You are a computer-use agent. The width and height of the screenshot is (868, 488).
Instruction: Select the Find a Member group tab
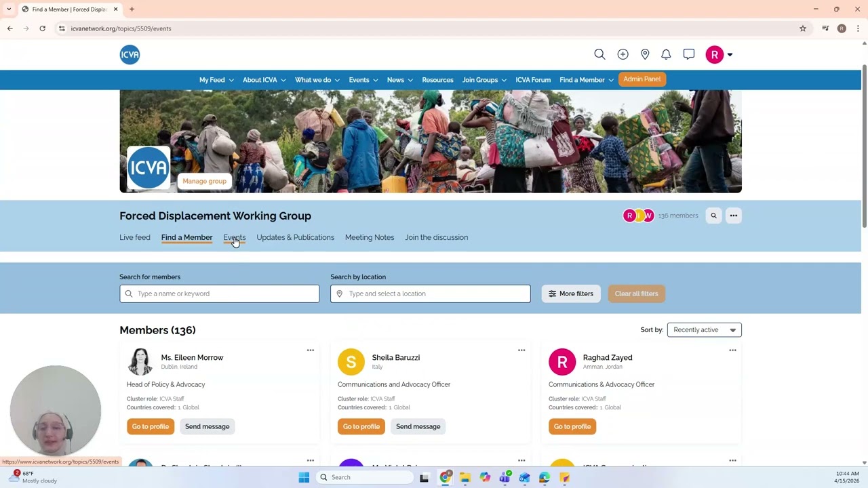(186, 237)
